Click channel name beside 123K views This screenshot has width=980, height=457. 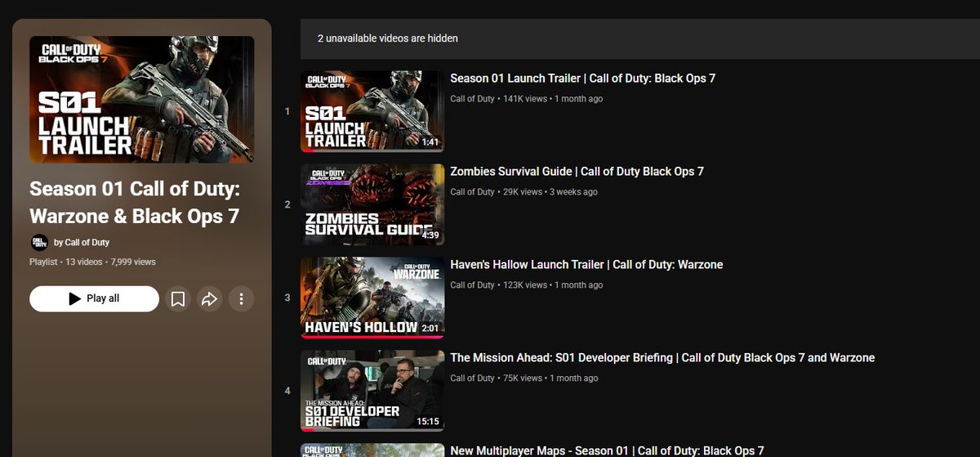click(472, 285)
